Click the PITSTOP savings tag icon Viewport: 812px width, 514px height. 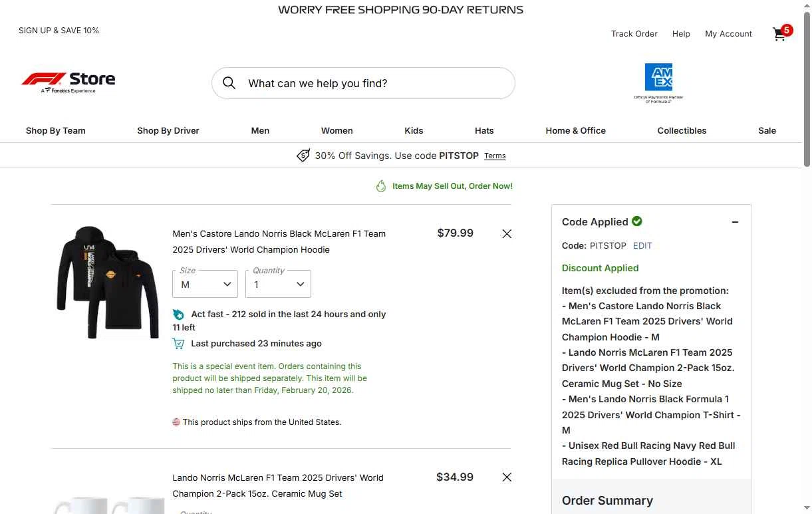coord(303,156)
